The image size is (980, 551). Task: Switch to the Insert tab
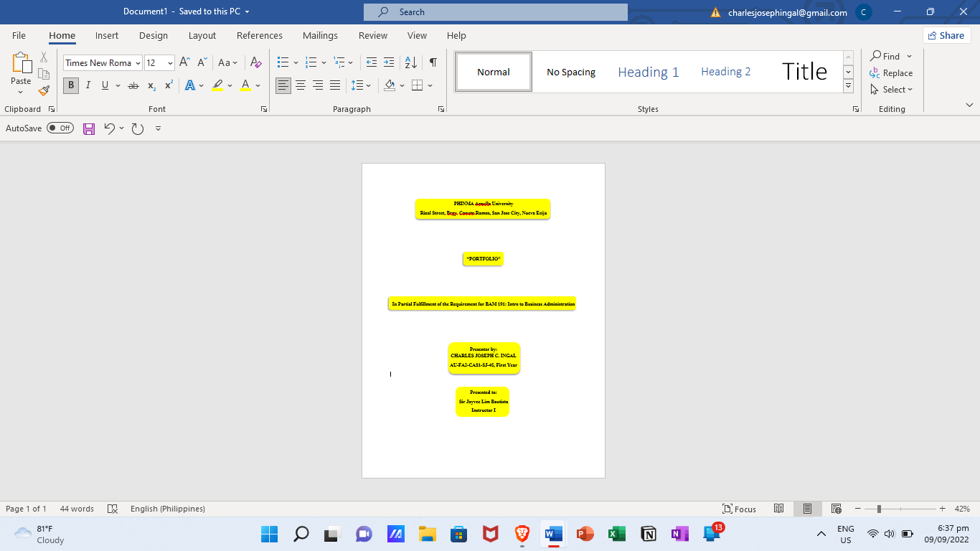(107, 35)
